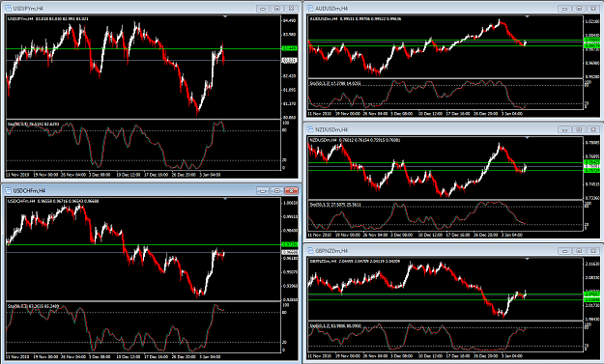Click '11 Nov 2010' date in NZDUSDm chart

tap(319, 235)
